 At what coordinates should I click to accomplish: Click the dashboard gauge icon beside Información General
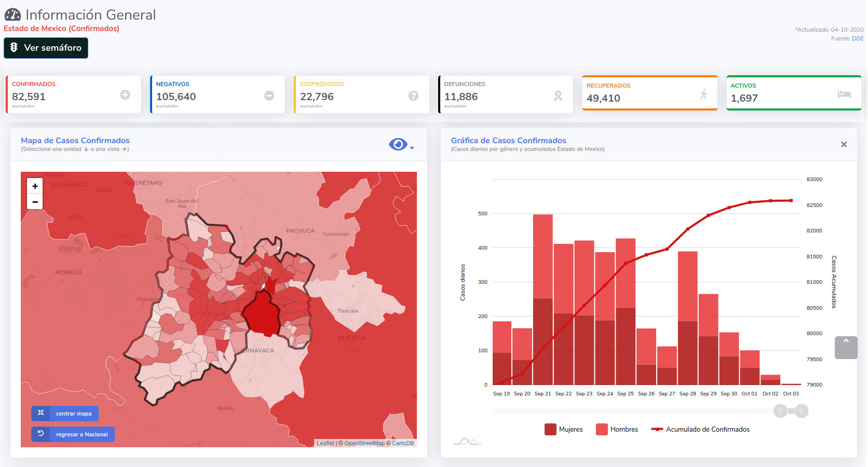[x=12, y=15]
